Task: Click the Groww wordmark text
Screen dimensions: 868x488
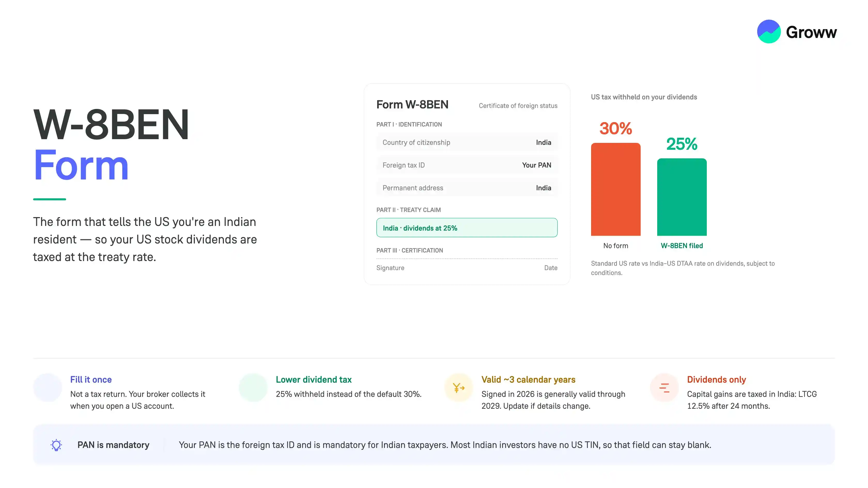Action: coord(811,32)
